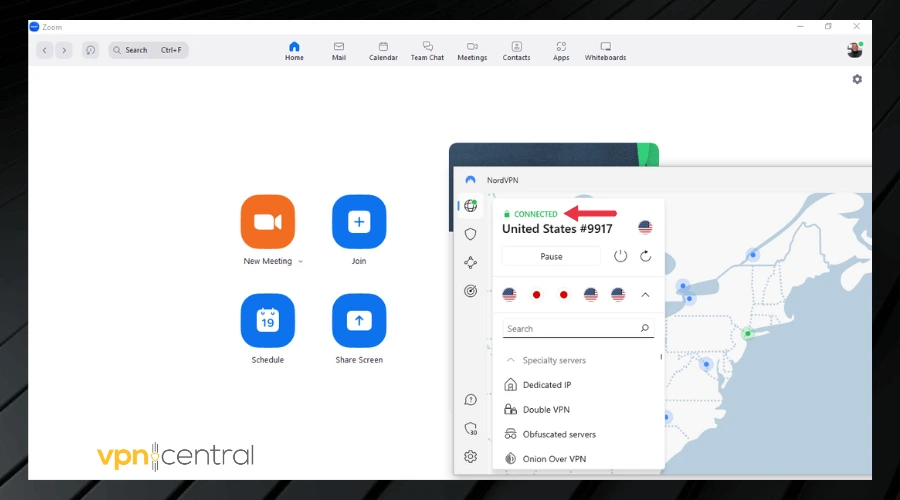Image resolution: width=900 pixels, height=500 pixels.
Task: Select first recent US flag server
Action: pyautogui.click(x=509, y=294)
